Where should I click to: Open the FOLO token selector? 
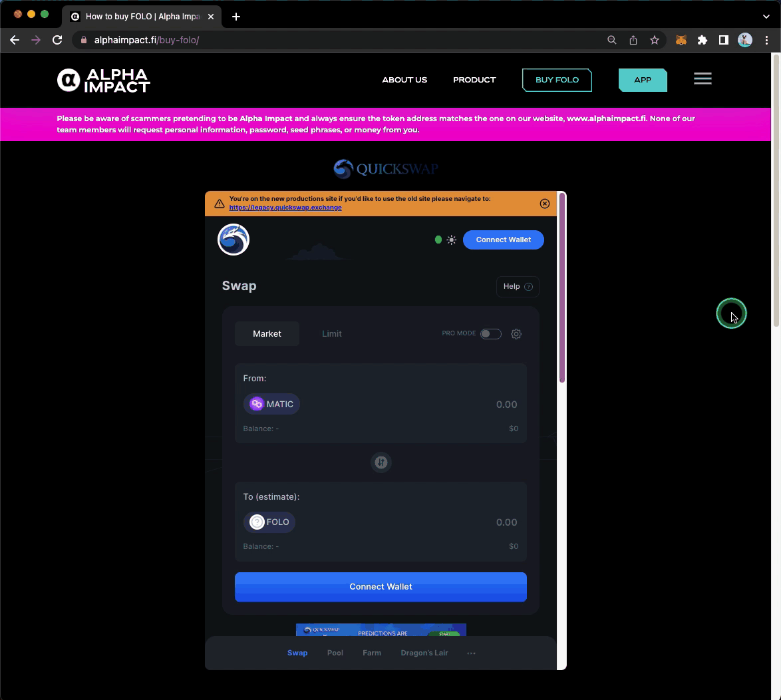click(x=269, y=522)
